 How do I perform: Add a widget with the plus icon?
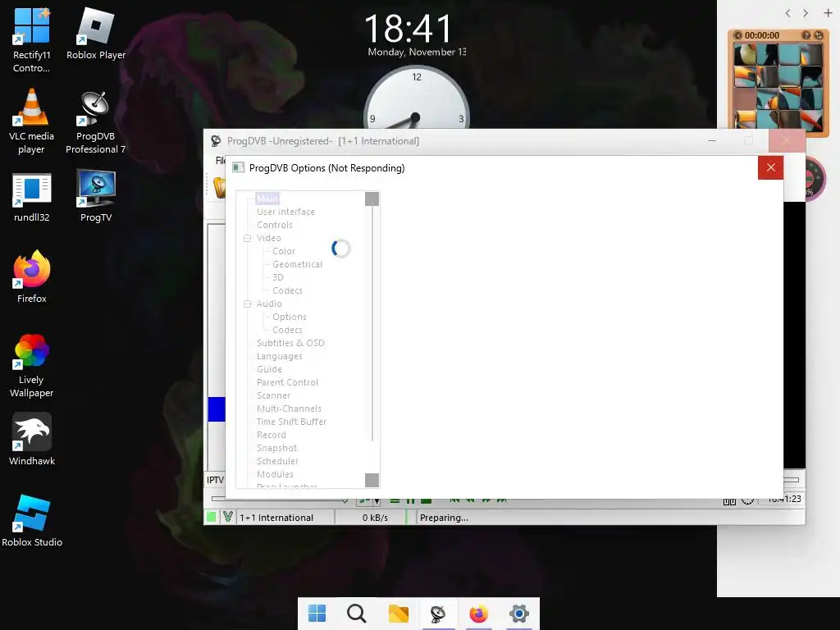pos(828,13)
